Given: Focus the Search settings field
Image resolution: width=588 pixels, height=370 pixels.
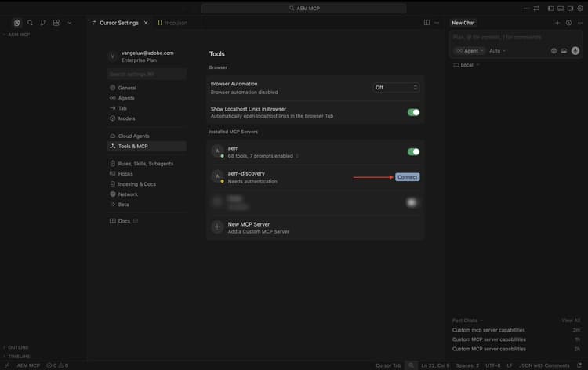Looking at the screenshot, I should [x=147, y=74].
